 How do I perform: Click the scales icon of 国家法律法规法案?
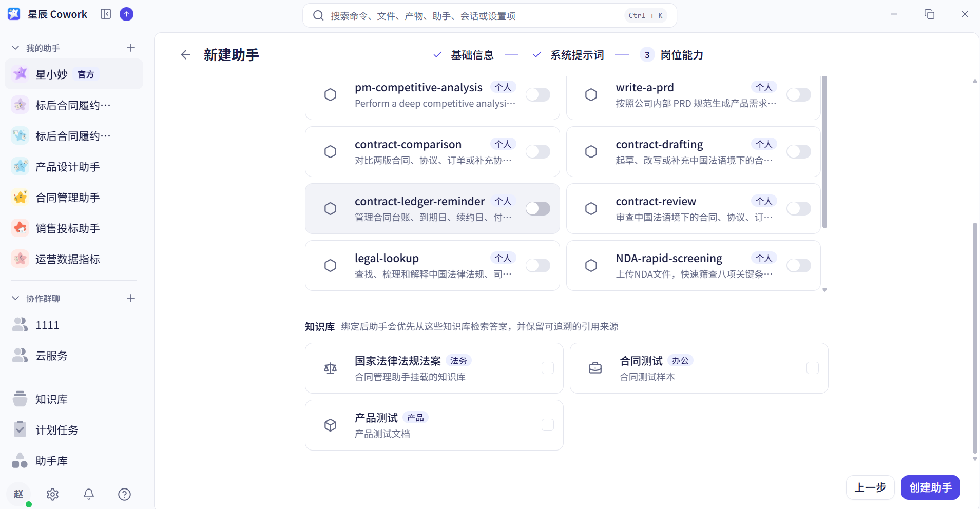pos(330,368)
